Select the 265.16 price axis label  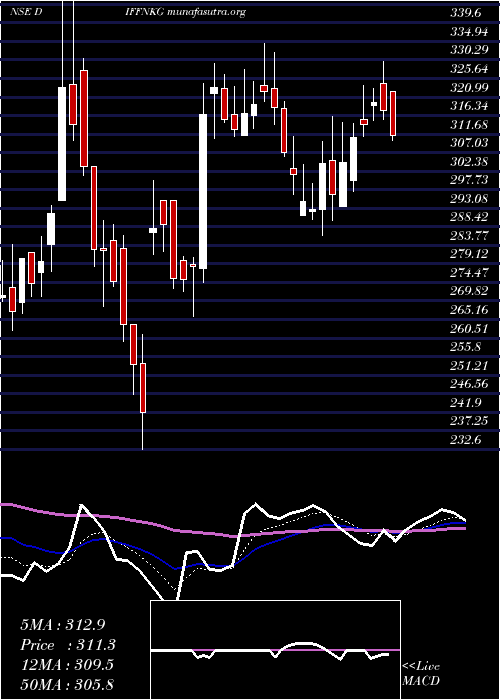click(x=468, y=309)
